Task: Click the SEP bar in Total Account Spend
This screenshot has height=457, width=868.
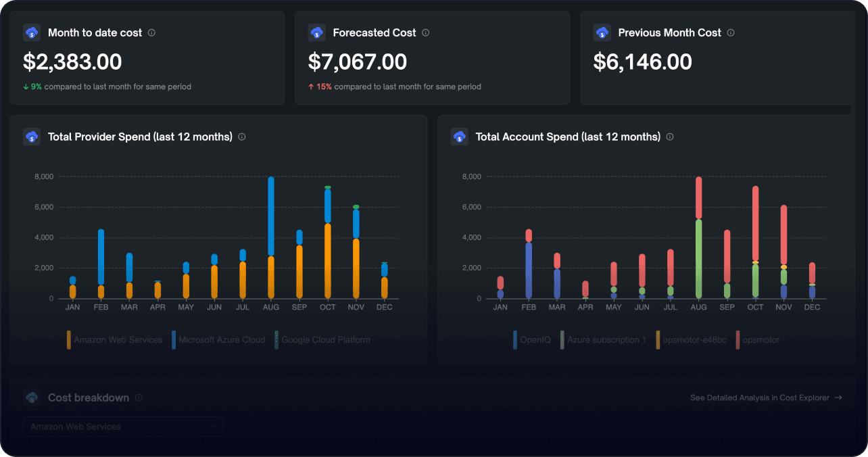Action: click(x=727, y=264)
